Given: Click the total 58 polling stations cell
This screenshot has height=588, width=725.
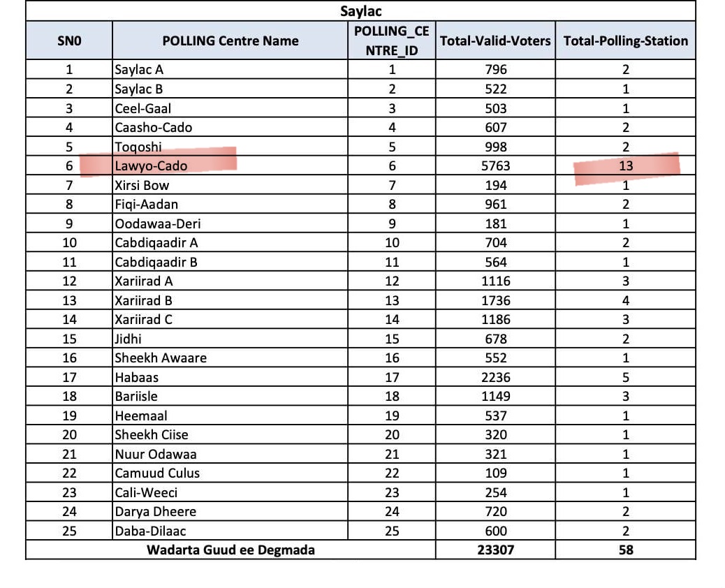Looking at the screenshot, I should [626, 550].
